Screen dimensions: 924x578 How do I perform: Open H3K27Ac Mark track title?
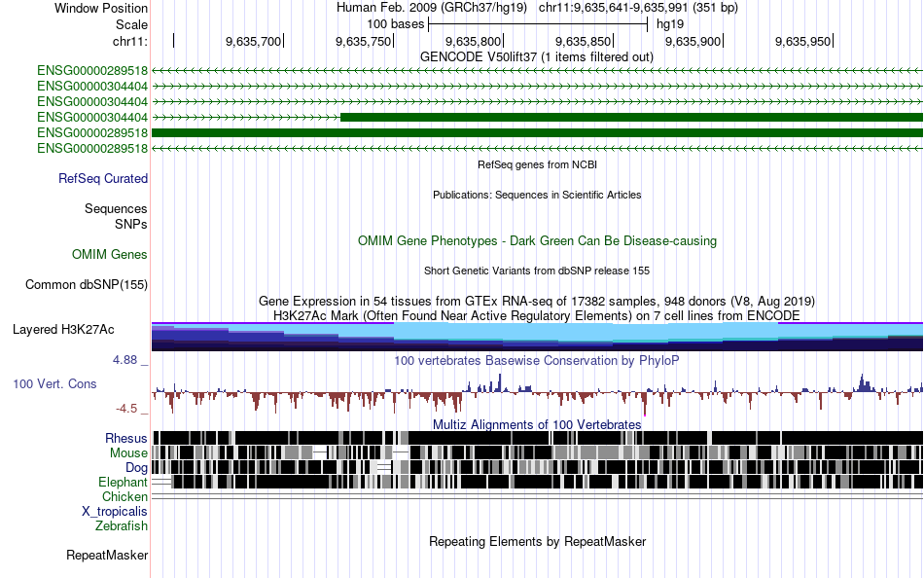[x=537, y=315]
